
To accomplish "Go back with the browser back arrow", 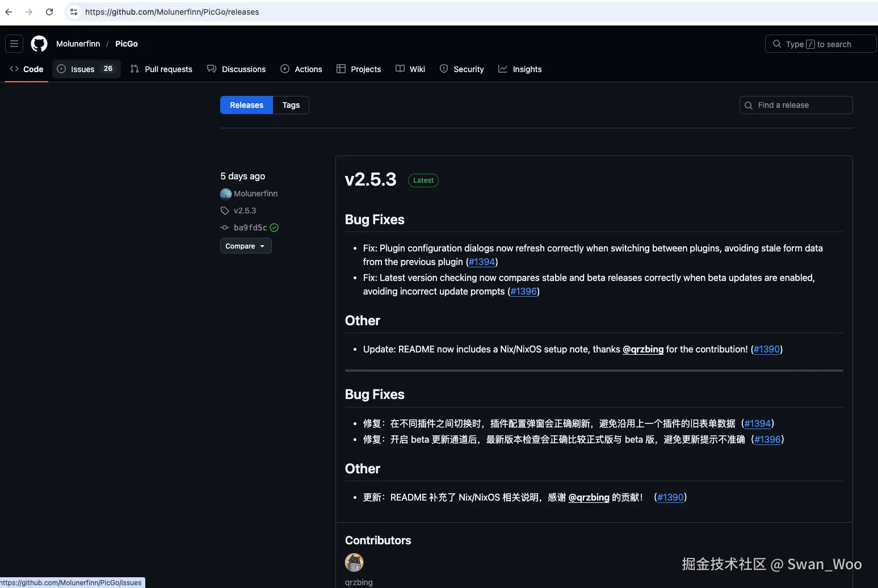I will 9,11.
